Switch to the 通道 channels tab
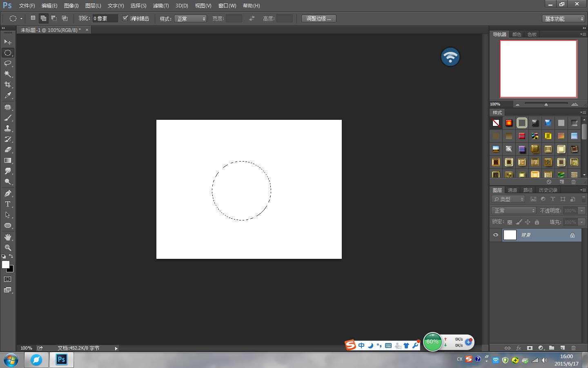Image resolution: width=588 pixels, height=368 pixels. [x=512, y=190]
